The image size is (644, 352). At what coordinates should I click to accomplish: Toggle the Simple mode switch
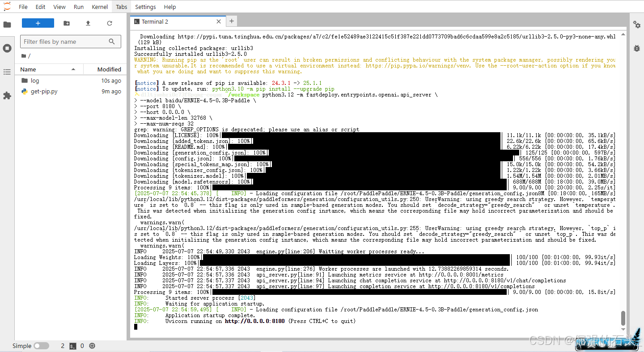pyautogui.click(x=41, y=346)
